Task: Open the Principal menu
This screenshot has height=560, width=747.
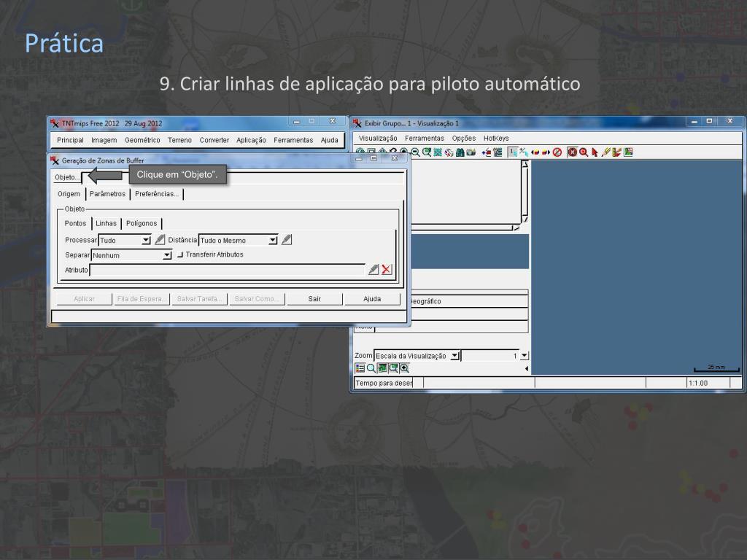Action: [70, 140]
